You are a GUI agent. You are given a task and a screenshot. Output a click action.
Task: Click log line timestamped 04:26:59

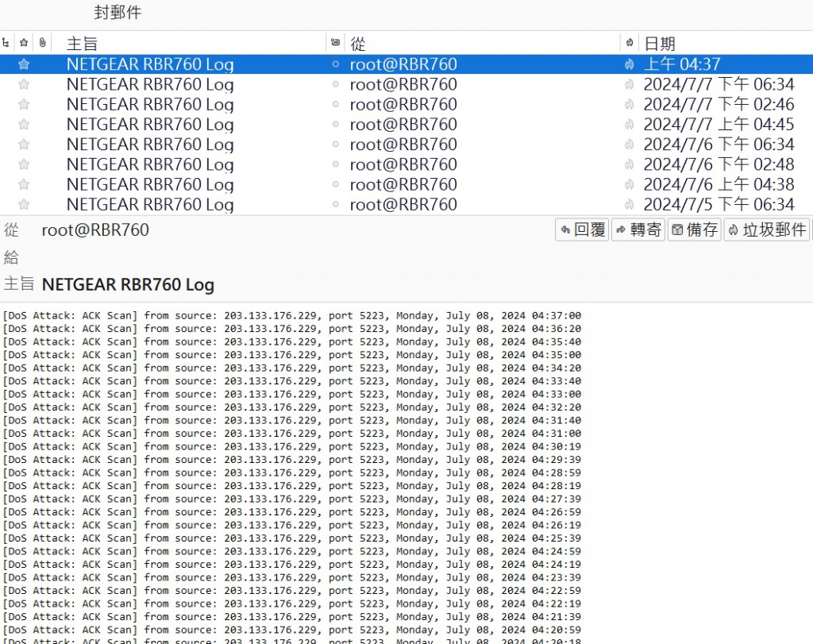click(x=292, y=512)
